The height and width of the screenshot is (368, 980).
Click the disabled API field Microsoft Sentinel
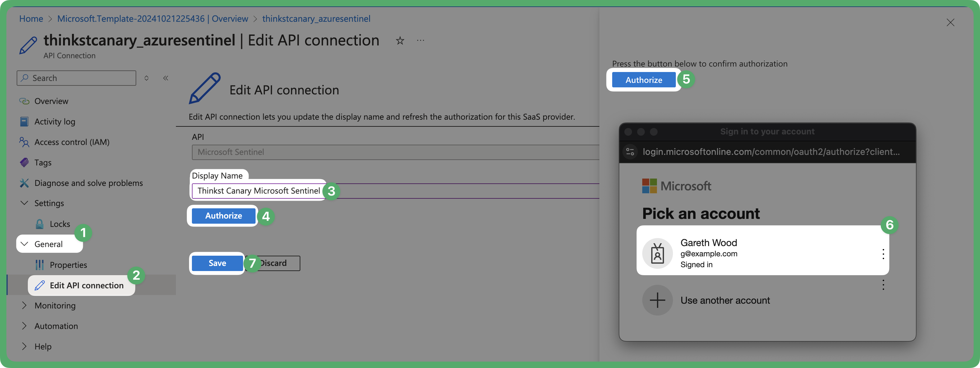395,152
